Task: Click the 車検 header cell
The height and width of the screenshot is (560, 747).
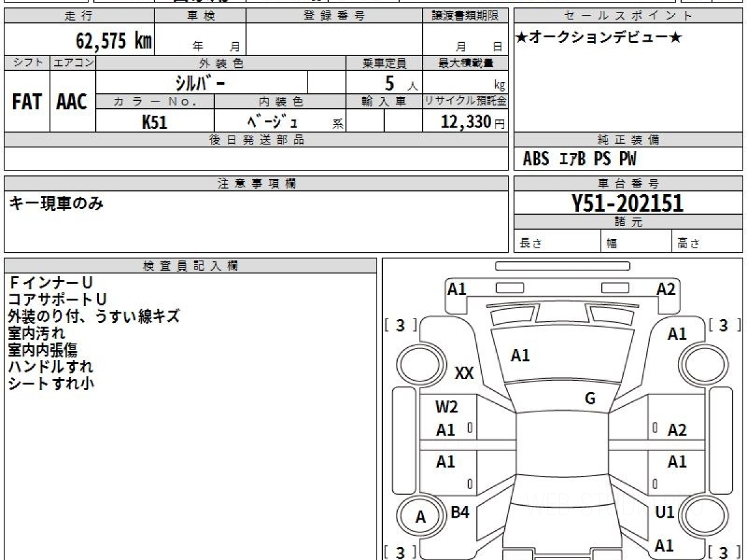Action: [x=200, y=16]
